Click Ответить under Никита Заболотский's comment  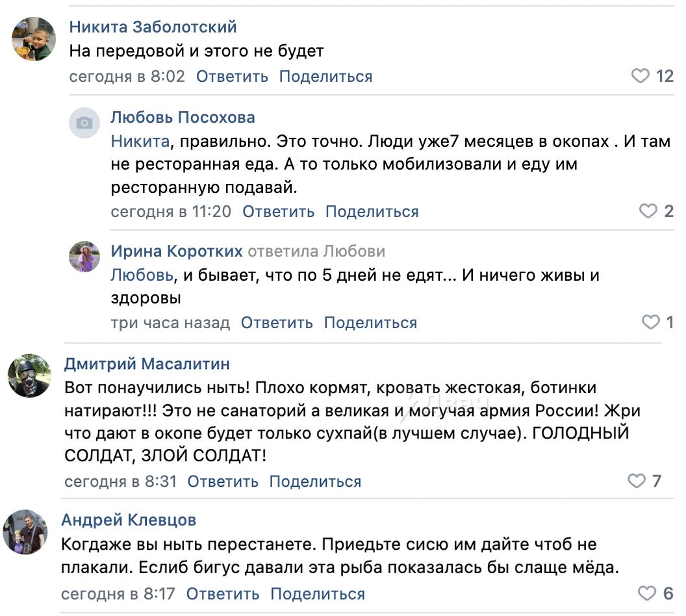pyautogui.click(x=232, y=77)
